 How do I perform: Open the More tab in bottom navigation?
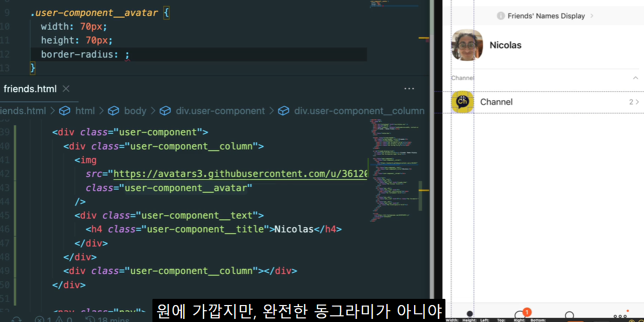[x=620, y=315]
